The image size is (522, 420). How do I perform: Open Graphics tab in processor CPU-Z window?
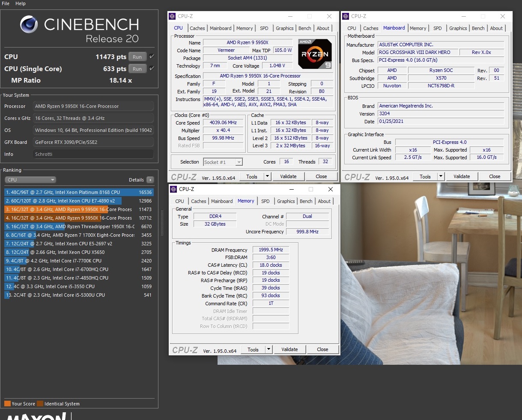(x=285, y=28)
